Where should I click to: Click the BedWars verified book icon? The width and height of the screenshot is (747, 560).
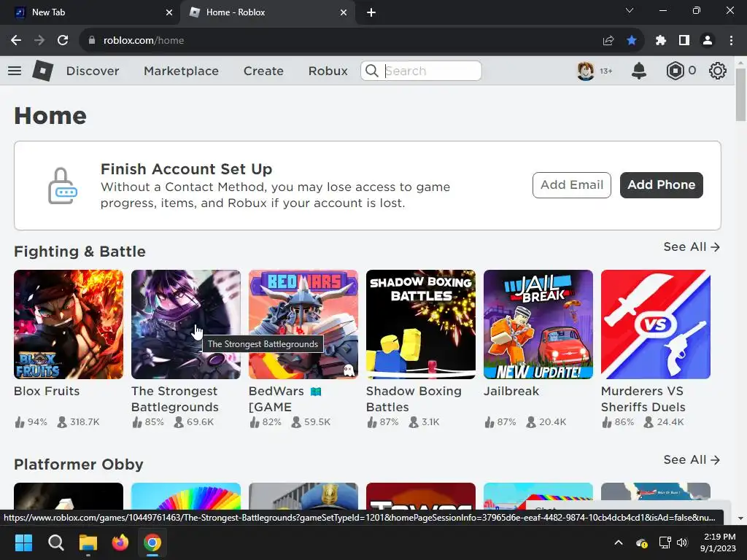click(316, 392)
